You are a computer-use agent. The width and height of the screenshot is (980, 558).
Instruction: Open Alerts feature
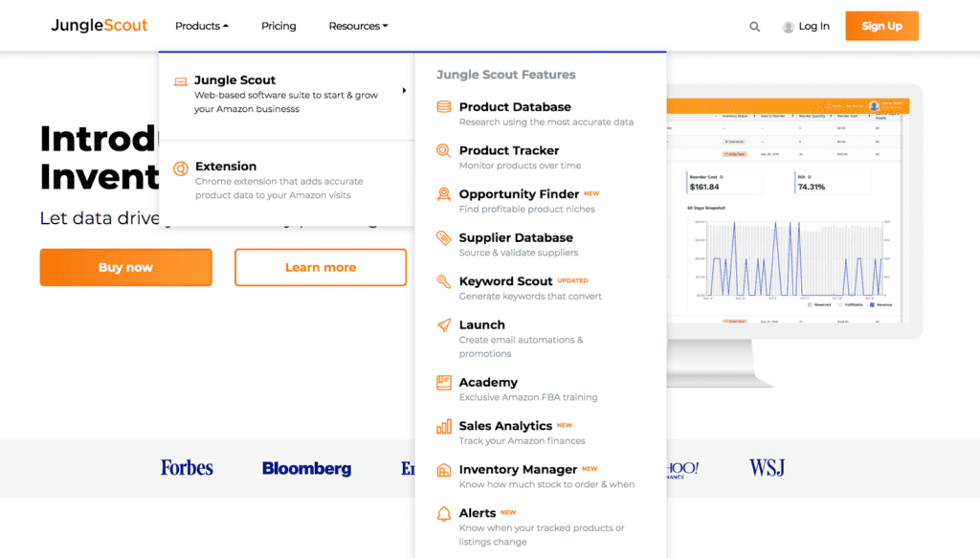tap(478, 513)
